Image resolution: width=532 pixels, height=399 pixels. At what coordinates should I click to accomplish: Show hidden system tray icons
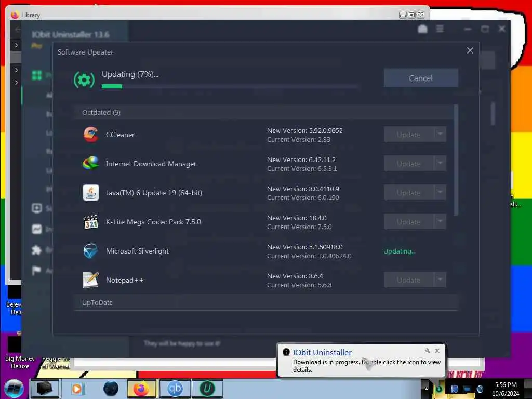[x=426, y=389]
